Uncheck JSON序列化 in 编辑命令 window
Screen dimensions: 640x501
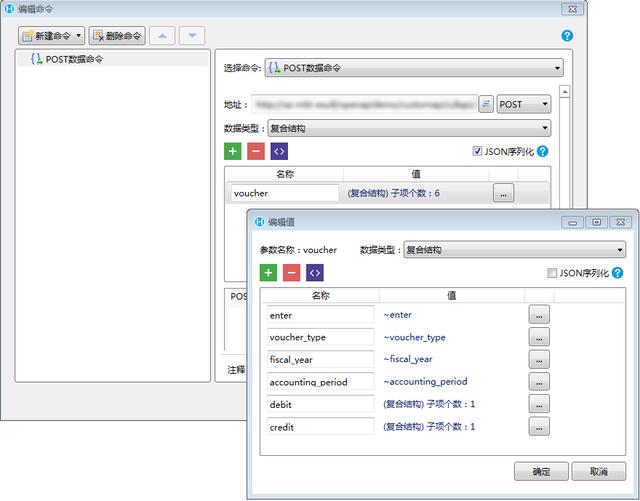477,151
